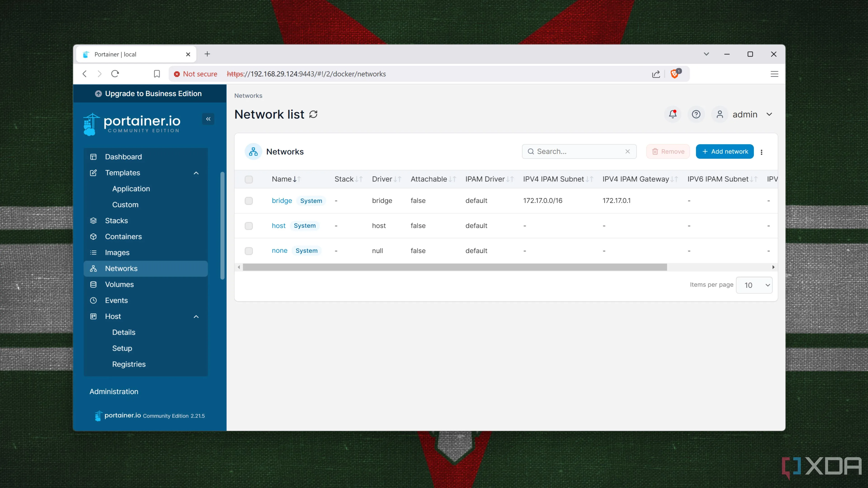Open the none network link
The image size is (868, 488).
(279, 251)
